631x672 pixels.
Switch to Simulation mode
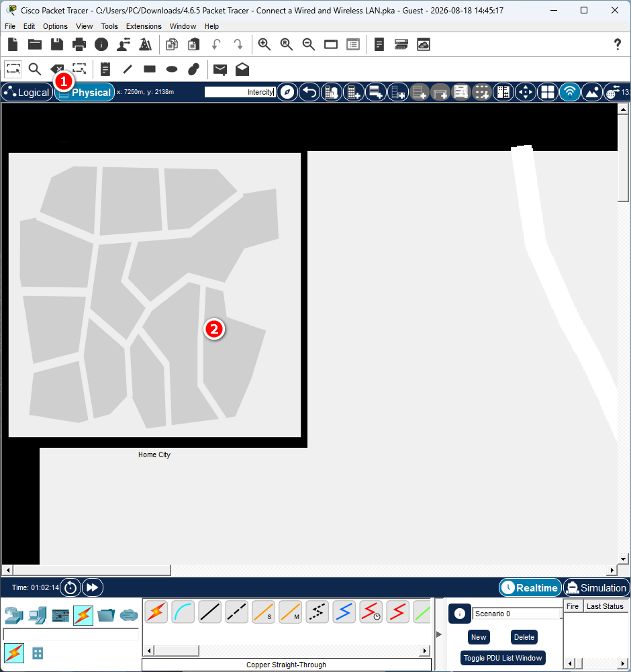click(596, 587)
